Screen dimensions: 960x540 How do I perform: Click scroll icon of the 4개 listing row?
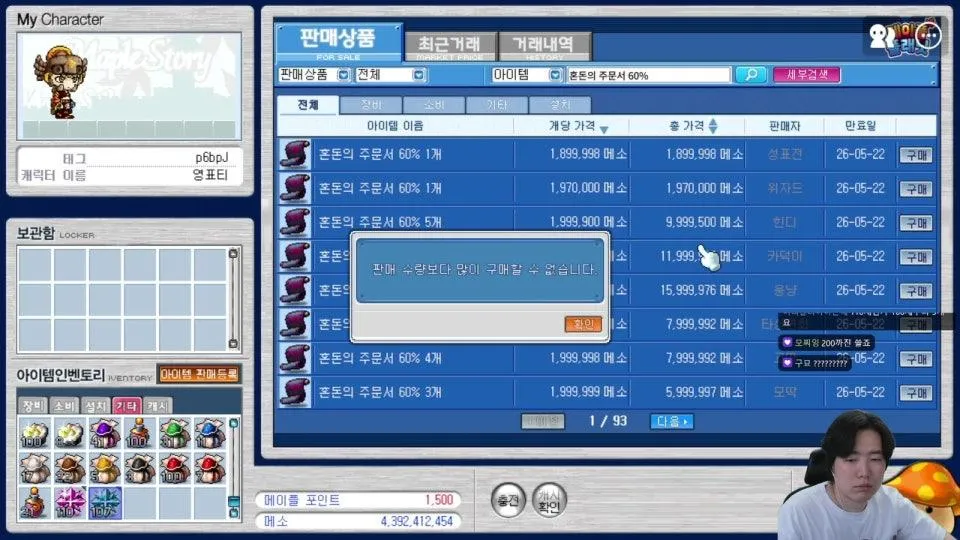coord(295,358)
